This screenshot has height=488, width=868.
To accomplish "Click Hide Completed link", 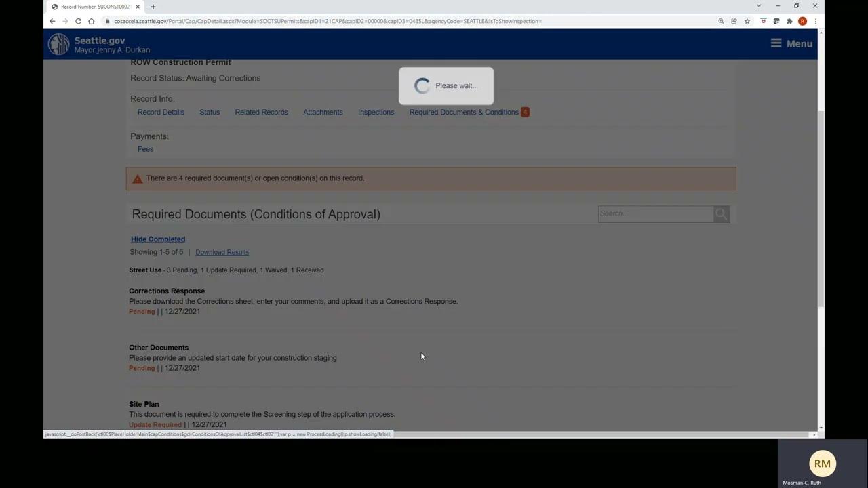I will pyautogui.click(x=158, y=239).
